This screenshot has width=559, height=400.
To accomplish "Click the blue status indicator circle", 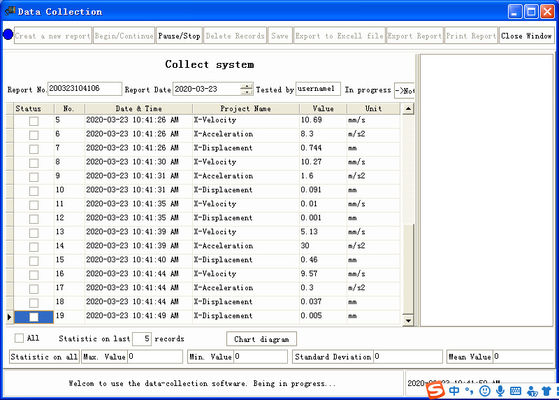I will (8, 35).
